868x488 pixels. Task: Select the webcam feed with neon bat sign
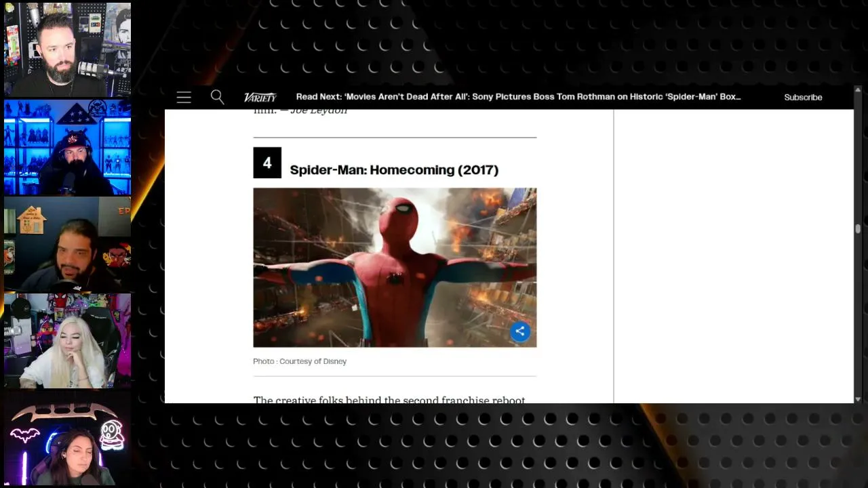(x=68, y=439)
